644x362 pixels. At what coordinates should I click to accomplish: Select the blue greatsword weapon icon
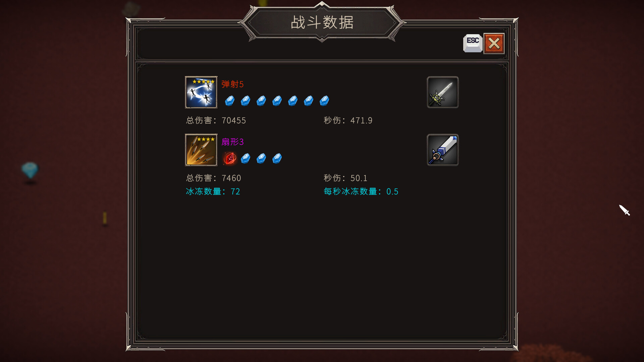point(442,150)
